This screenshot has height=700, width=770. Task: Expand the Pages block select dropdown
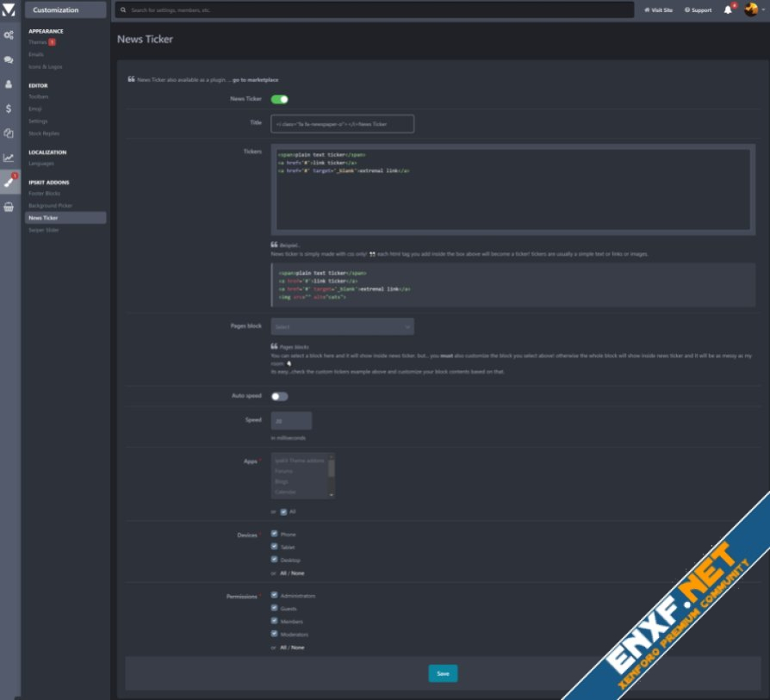tap(342, 327)
